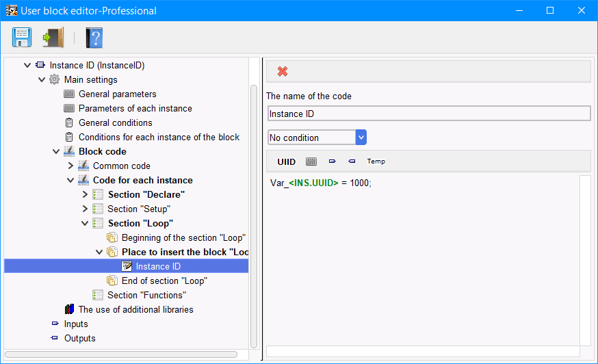This screenshot has height=364, width=598.
Task: Click the tree panel horizontal scrollbar
Action: pyautogui.click(x=121, y=354)
